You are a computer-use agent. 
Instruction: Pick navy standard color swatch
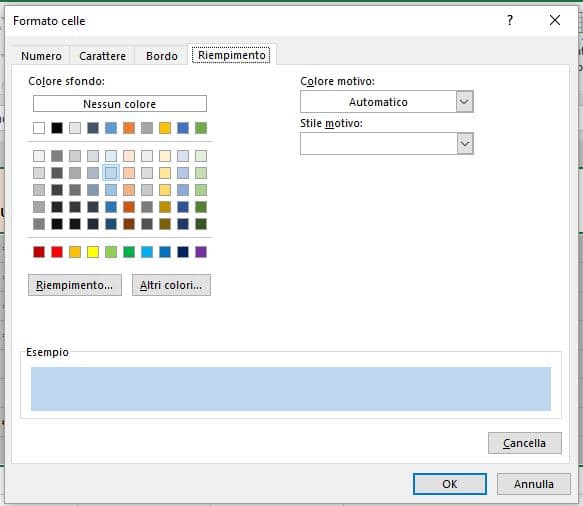tap(183, 252)
